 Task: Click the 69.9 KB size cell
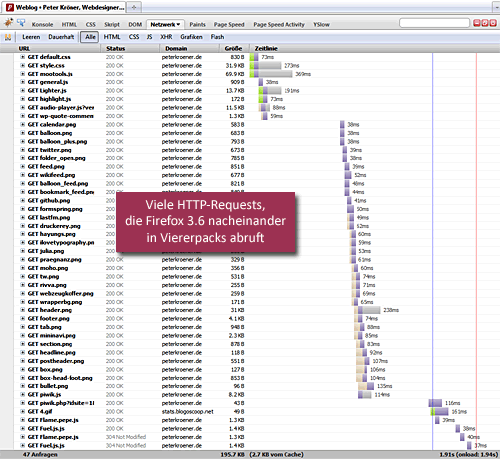pyautogui.click(x=235, y=74)
